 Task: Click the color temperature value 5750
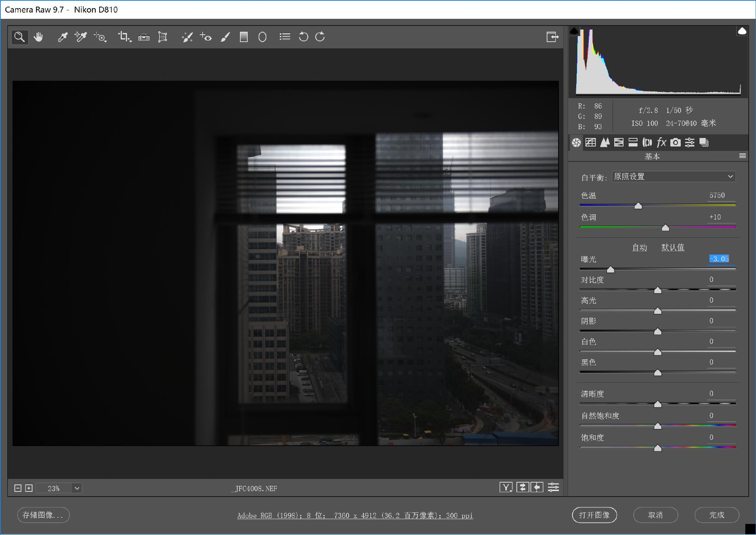717,195
